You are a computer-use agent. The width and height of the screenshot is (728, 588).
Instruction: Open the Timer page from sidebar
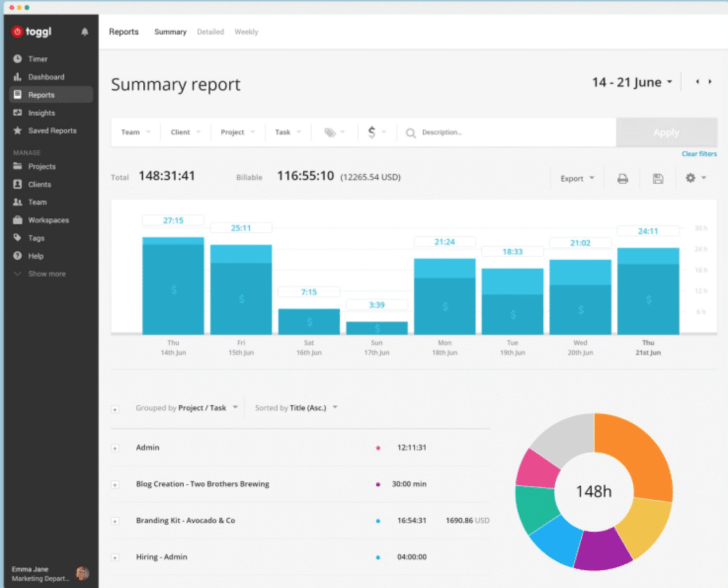pos(38,59)
